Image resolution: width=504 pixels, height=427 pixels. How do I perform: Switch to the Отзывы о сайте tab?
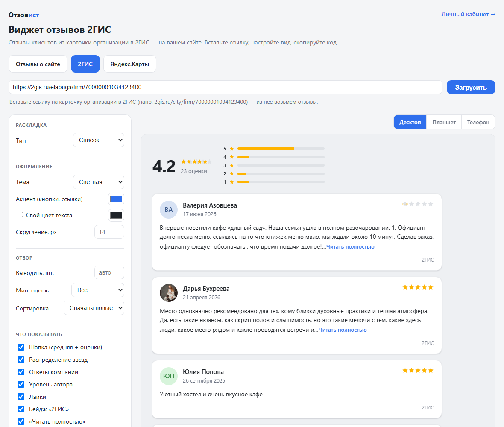[38, 64]
